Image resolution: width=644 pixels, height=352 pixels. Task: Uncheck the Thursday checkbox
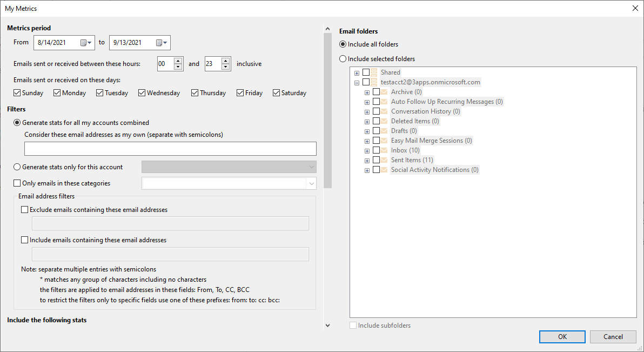tap(194, 93)
